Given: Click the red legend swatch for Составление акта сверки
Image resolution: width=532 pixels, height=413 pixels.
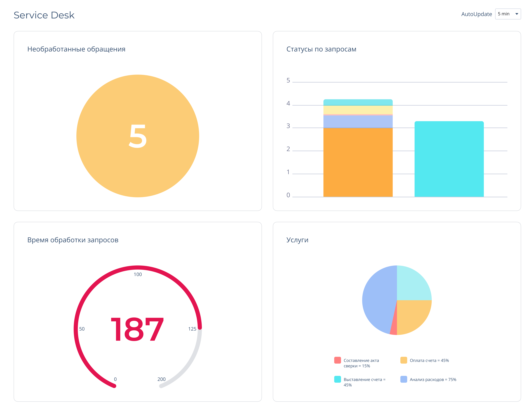Looking at the screenshot, I should [x=337, y=360].
